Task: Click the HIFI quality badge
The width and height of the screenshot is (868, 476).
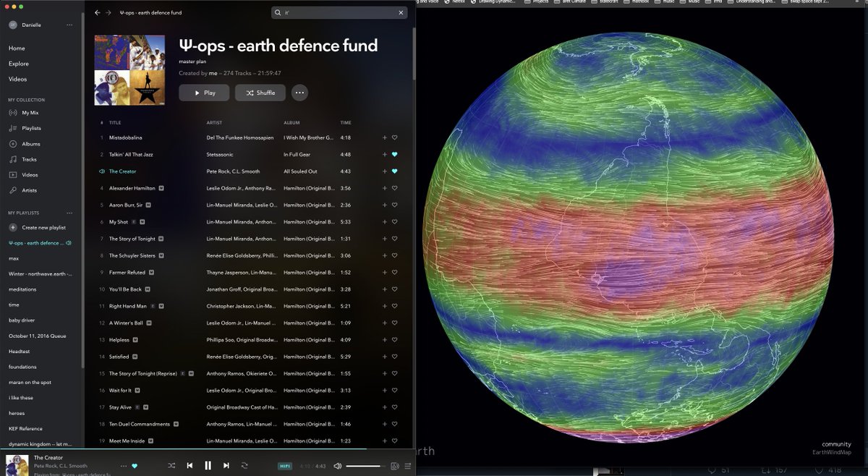Action: (x=285, y=466)
